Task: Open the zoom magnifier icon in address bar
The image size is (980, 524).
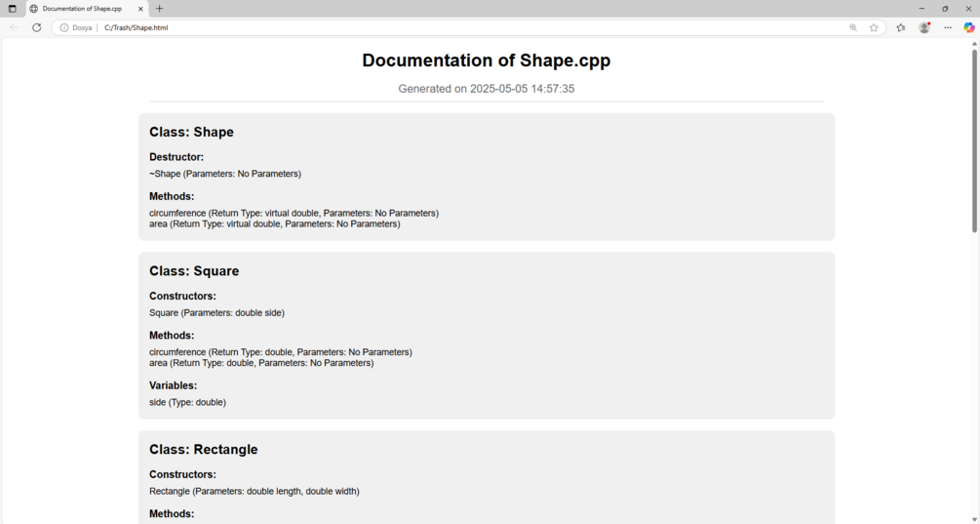Action: [853, 28]
